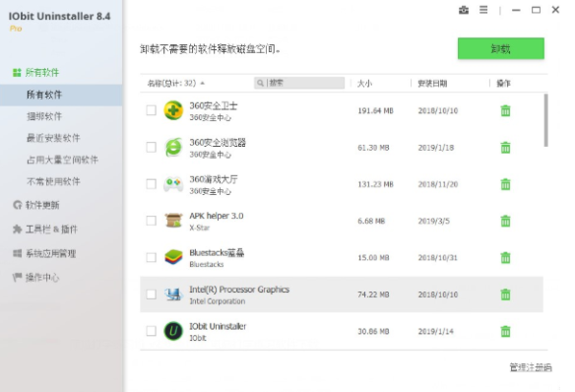Click trash icon for Intel(R) Processor Graphics
Image resolution: width=575 pixels, height=392 pixels.
coord(505,294)
